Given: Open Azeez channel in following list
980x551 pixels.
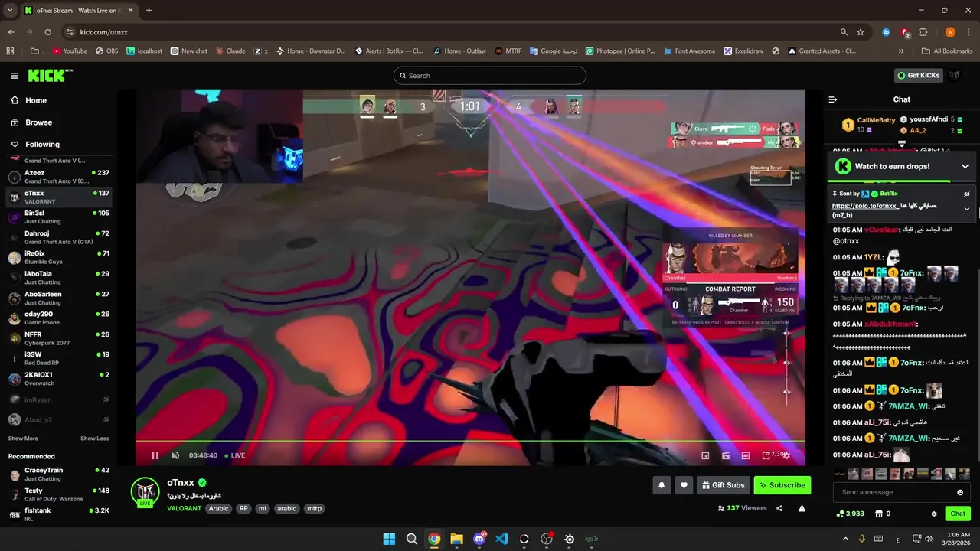Looking at the screenshot, I should tap(59, 177).
